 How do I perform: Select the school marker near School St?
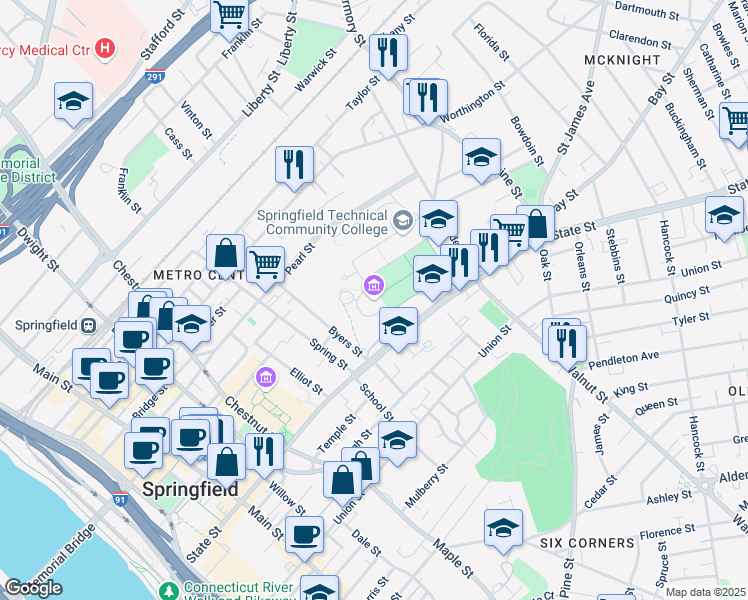click(x=397, y=440)
